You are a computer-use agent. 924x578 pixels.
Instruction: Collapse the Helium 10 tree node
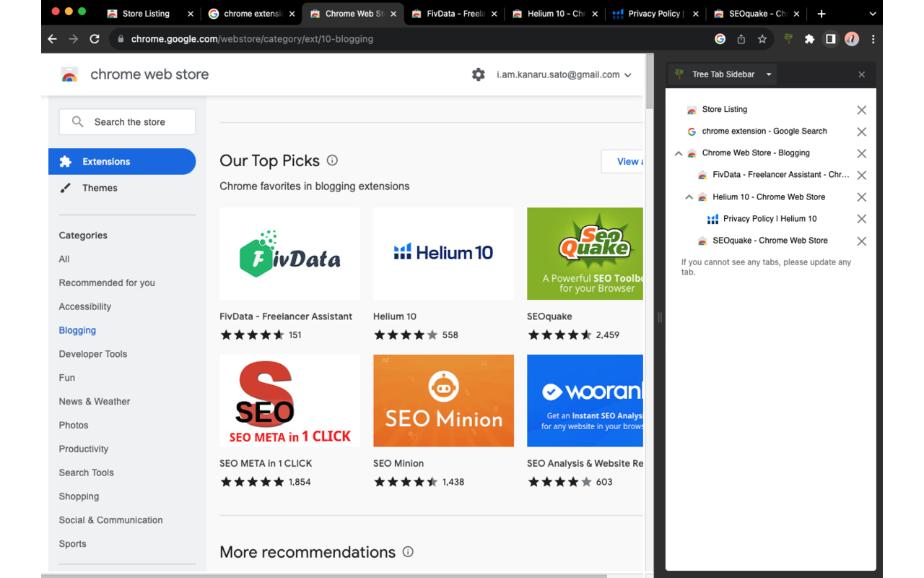click(x=689, y=197)
